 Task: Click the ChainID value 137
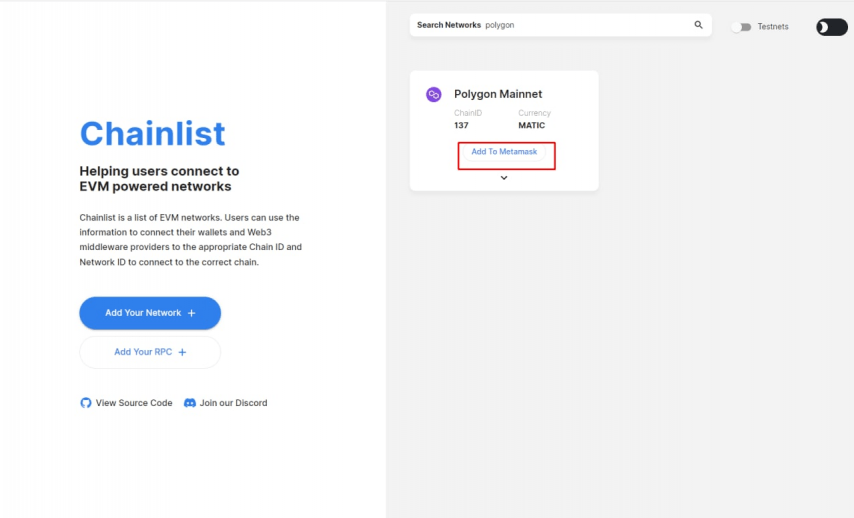[x=461, y=126]
